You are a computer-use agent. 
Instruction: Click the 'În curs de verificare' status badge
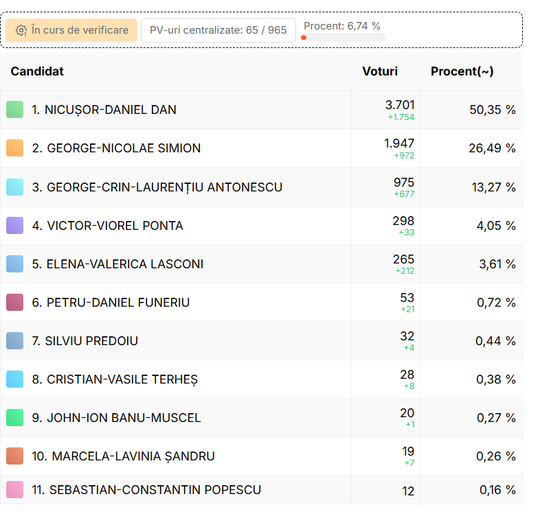[x=72, y=30]
